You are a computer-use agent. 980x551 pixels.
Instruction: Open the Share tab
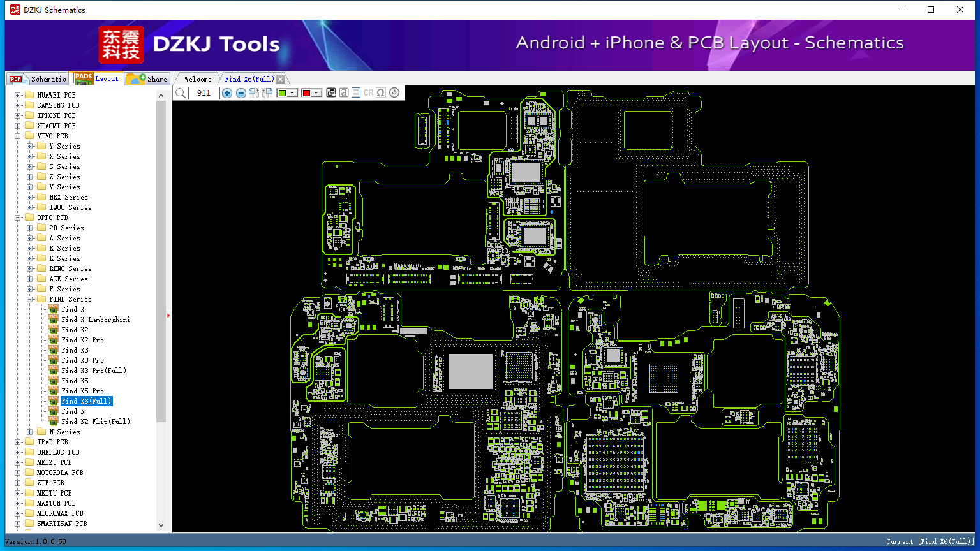coord(147,79)
